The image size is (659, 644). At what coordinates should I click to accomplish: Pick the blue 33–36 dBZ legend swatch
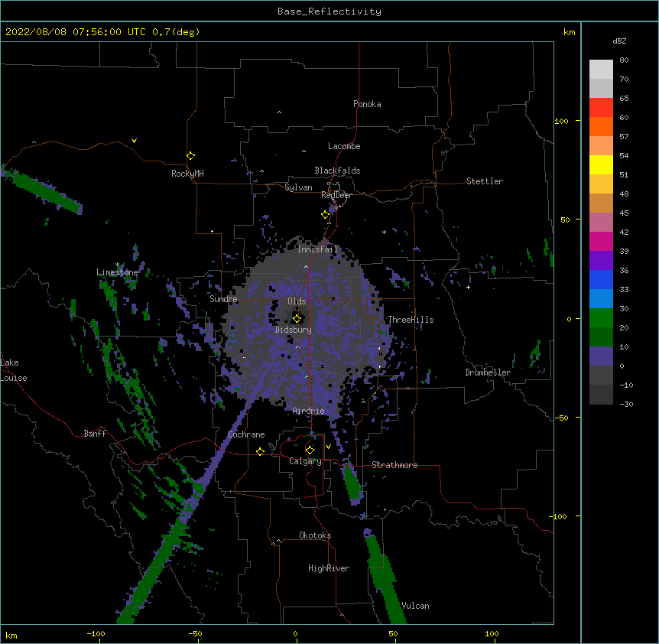(x=601, y=279)
